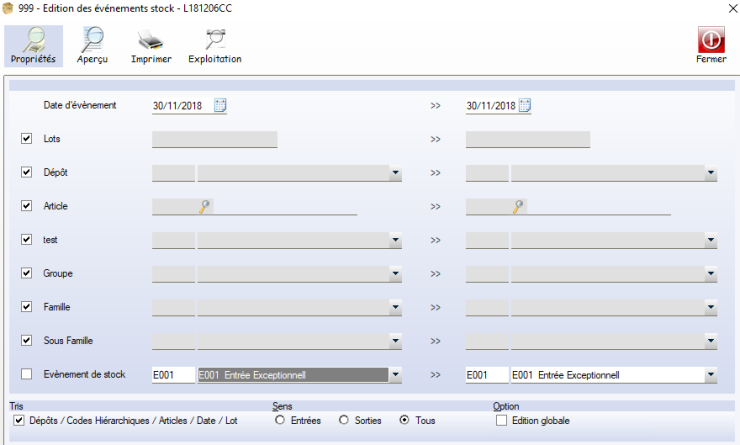Expand the right Sous Famille dropdown
This screenshot has height=445, width=740.
tap(710, 342)
